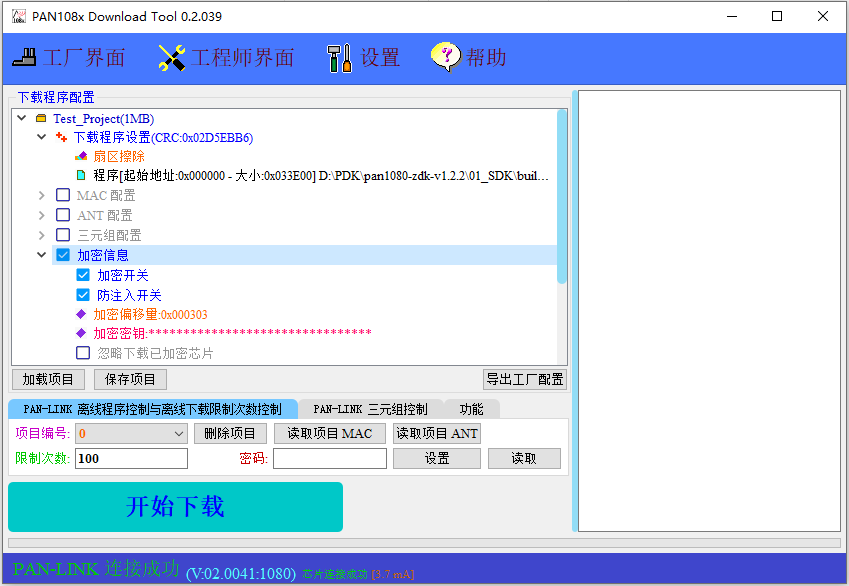Click the tree view vertical scrollbar
Image resolution: width=849 pixels, height=586 pixels.
pos(562,196)
